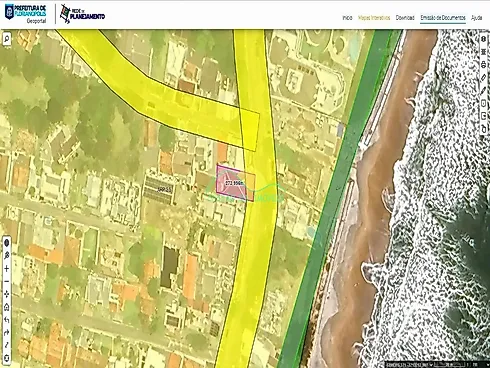The image size is (490, 368).
Task: Click the Rede de Planejamento logo
Action: pyautogui.click(x=82, y=14)
